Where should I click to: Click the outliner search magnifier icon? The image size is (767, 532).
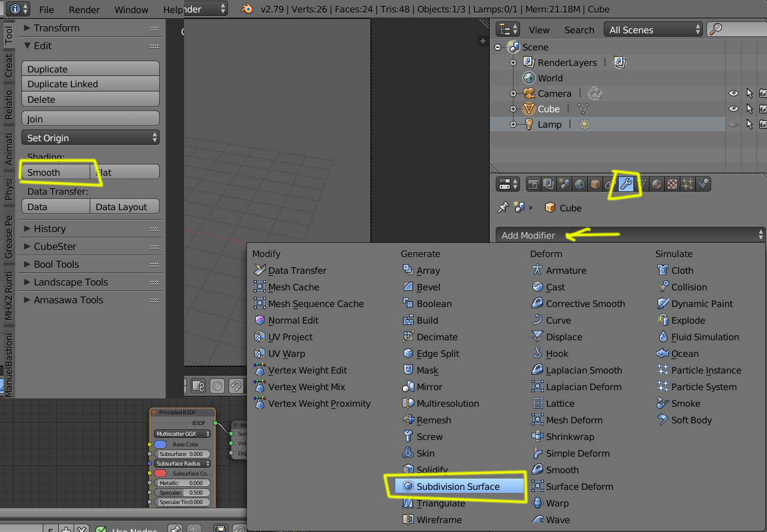point(716,29)
